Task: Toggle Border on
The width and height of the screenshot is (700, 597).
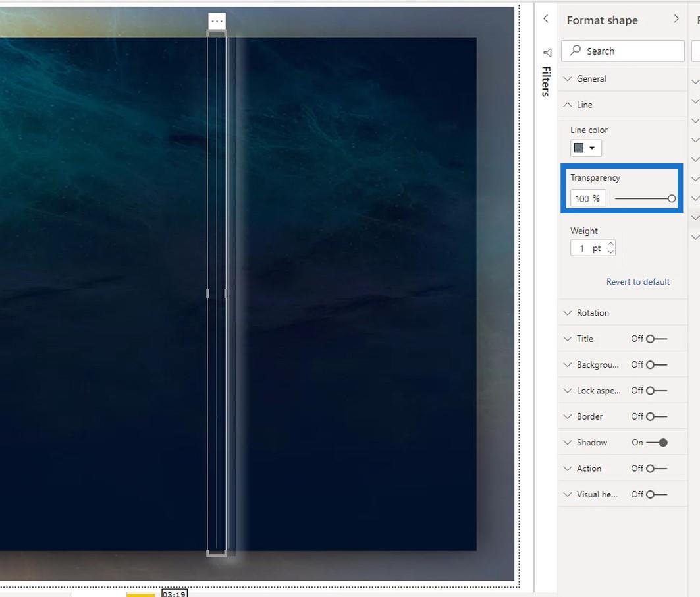Action: coord(657,416)
